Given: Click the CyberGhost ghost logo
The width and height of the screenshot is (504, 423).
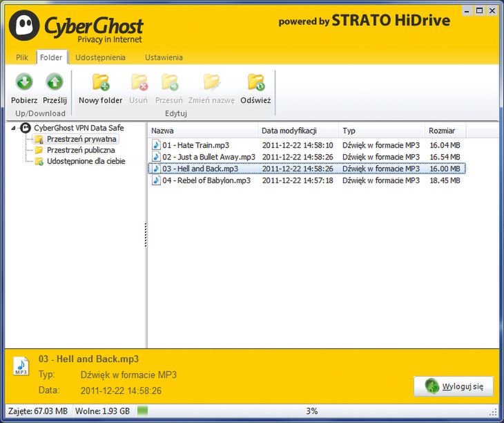Looking at the screenshot, I should [24, 25].
